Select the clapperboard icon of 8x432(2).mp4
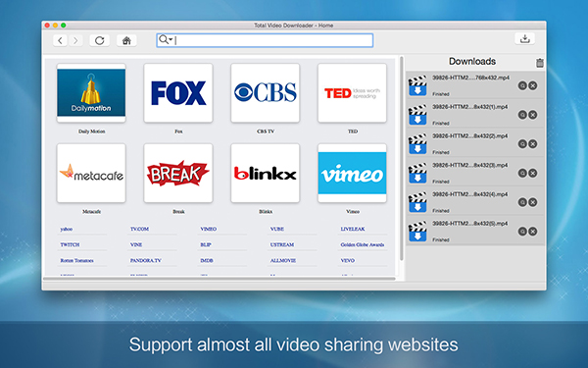588x368 pixels. (x=417, y=144)
